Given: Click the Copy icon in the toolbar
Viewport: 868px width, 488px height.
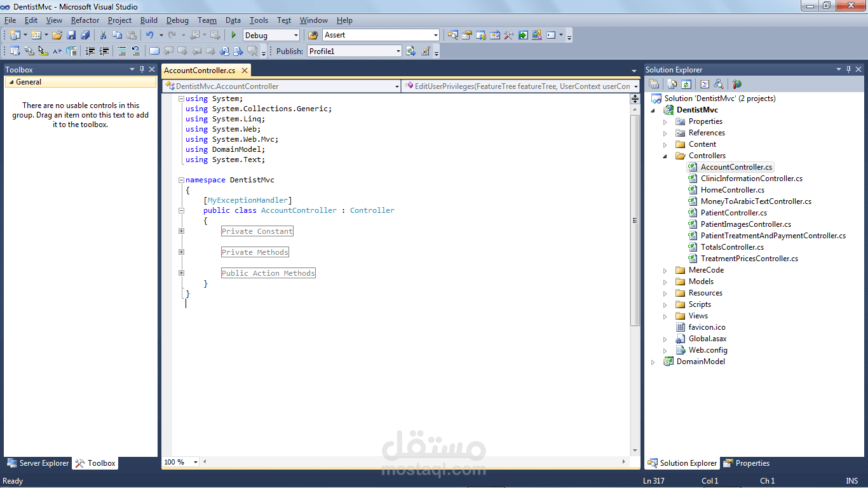Looking at the screenshot, I should point(117,35).
